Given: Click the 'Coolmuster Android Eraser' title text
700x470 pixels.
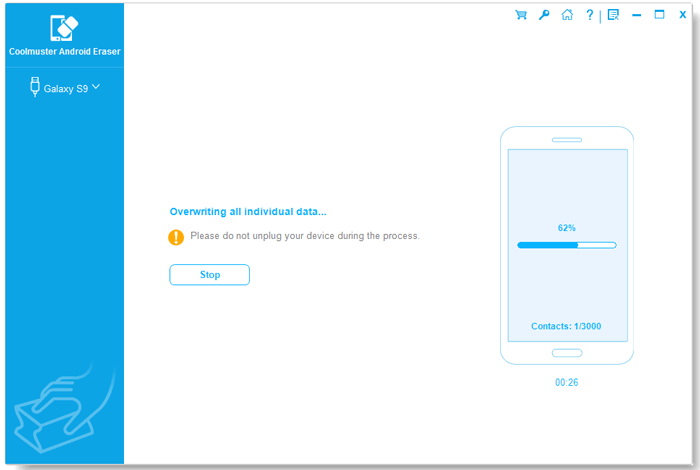Looking at the screenshot, I should [x=65, y=52].
